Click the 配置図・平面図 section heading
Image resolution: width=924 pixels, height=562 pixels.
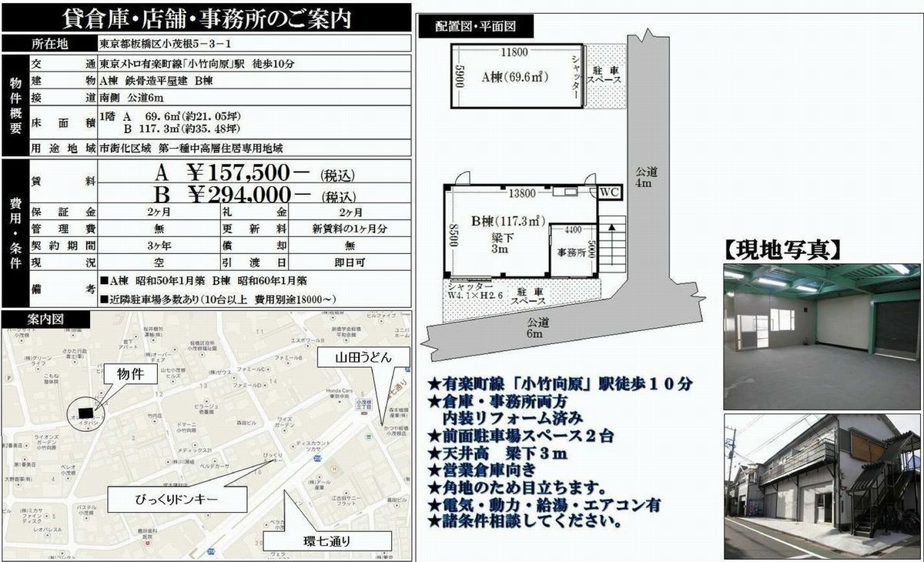[x=475, y=25]
